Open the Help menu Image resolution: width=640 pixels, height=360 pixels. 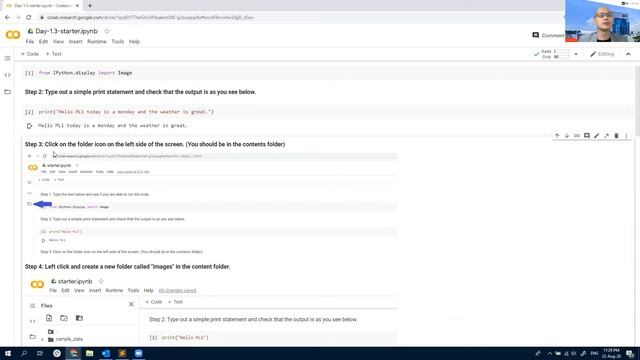click(134, 42)
